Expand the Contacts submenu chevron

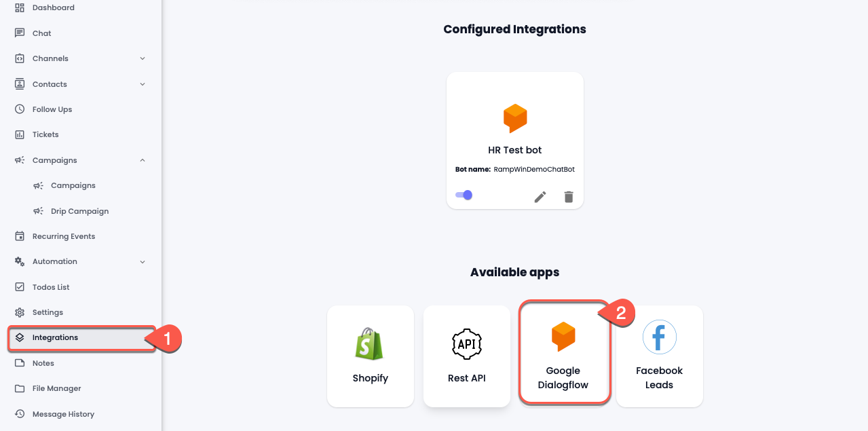click(143, 84)
